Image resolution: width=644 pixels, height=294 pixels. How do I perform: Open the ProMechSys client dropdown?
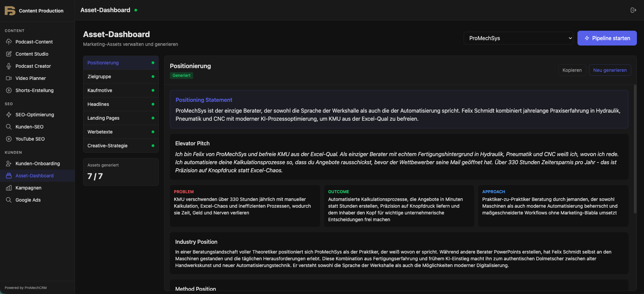coord(518,38)
